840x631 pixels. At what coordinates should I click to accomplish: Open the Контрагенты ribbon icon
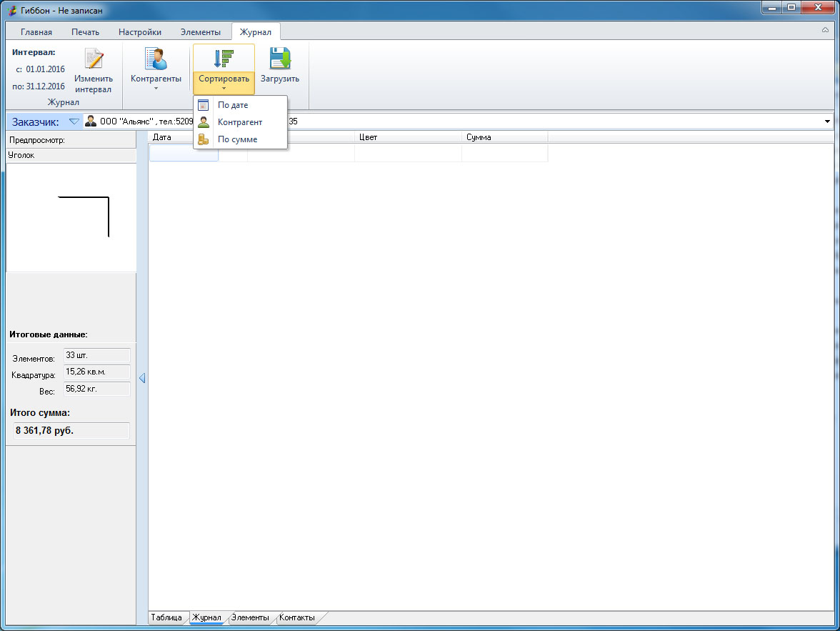[x=156, y=59]
